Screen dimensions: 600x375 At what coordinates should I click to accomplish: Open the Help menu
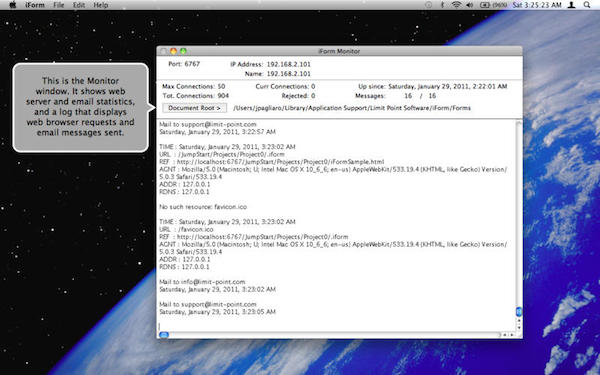[x=101, y=5]
